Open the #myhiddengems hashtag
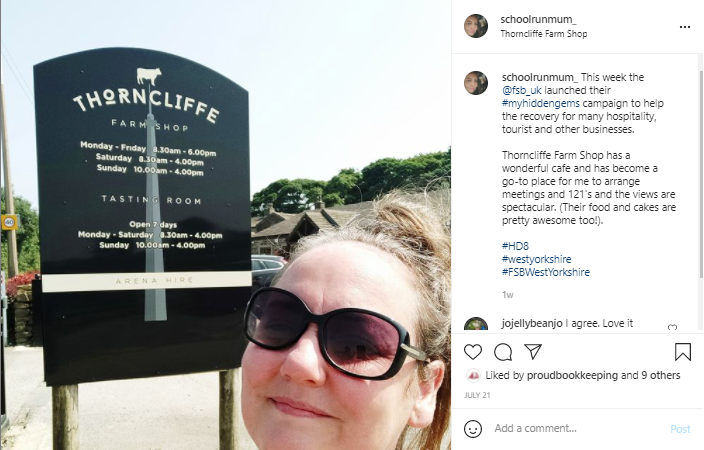Image resolution: width=704 pixels, height=450 pixels. click(541, 103)
